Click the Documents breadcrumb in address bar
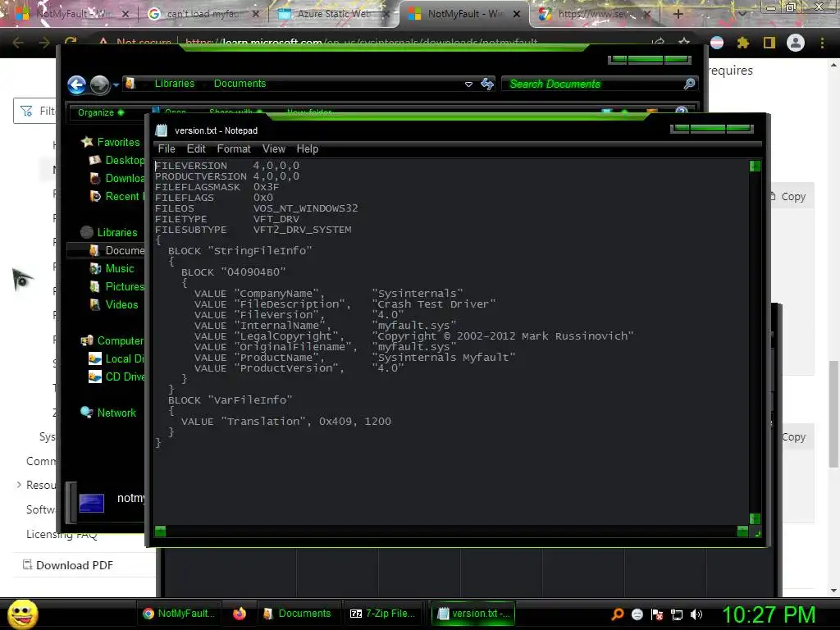Screen dimensions: 840x630 pyautogui.click(x=240, y=84)
